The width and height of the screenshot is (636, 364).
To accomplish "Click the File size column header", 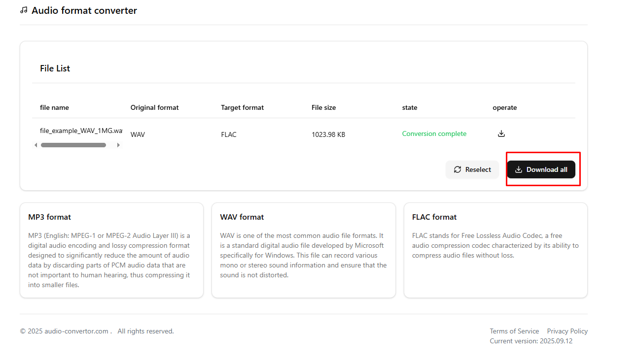I will (323, 107).
